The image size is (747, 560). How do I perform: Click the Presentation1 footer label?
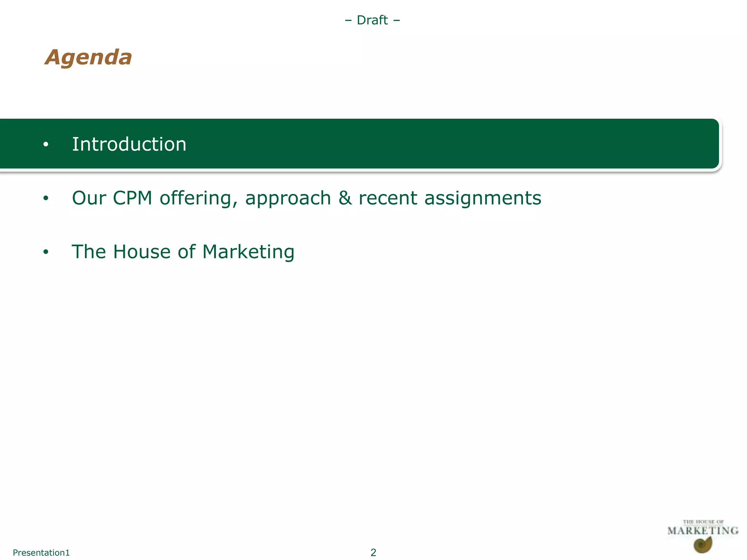click(41, 553)
